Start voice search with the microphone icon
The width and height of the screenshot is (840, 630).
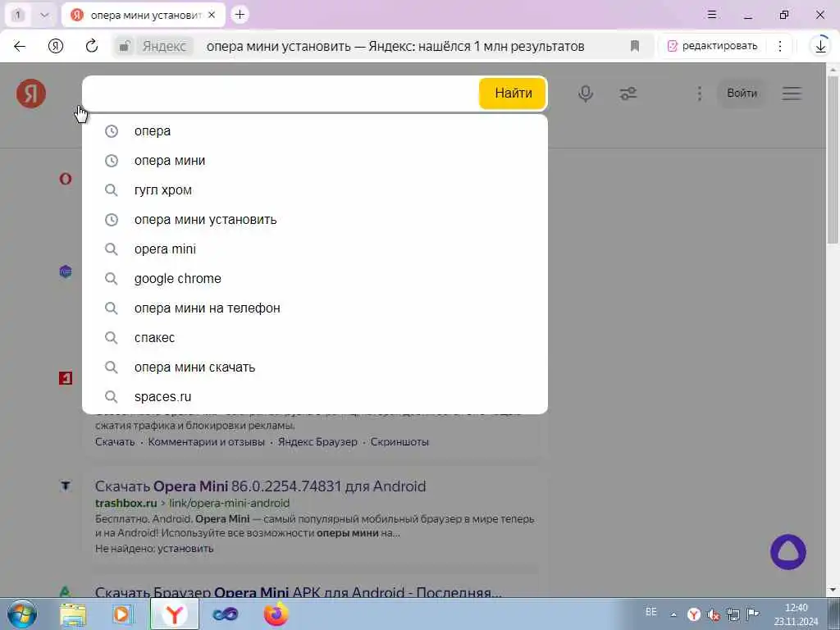click(586, 94)
